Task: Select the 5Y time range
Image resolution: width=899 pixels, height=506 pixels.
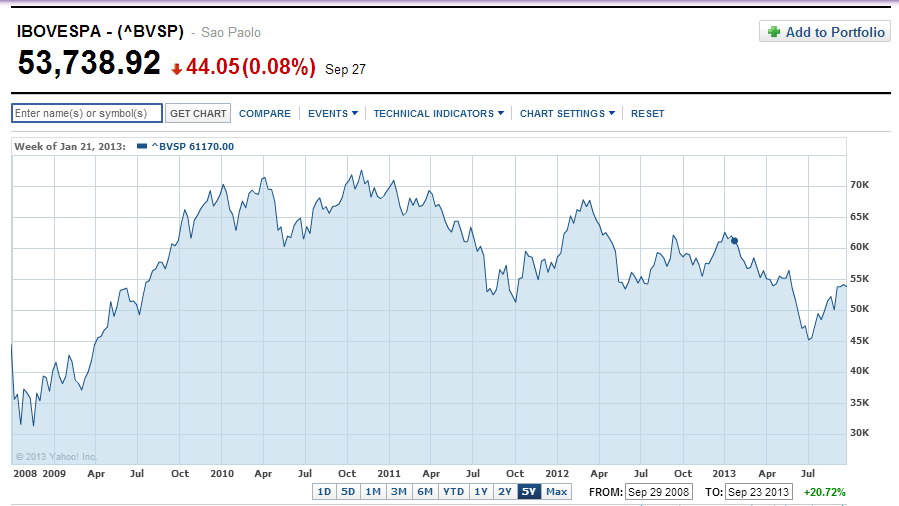Action: pos(529,492)
